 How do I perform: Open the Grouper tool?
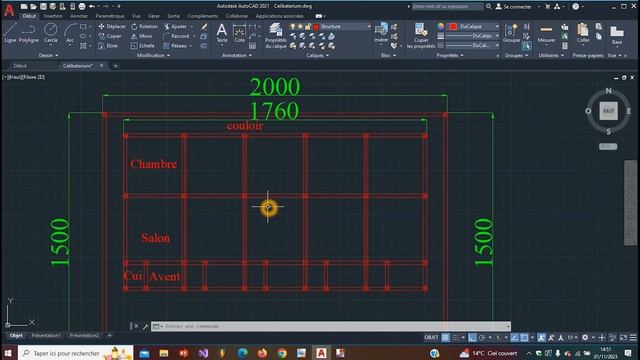(511, 33)
